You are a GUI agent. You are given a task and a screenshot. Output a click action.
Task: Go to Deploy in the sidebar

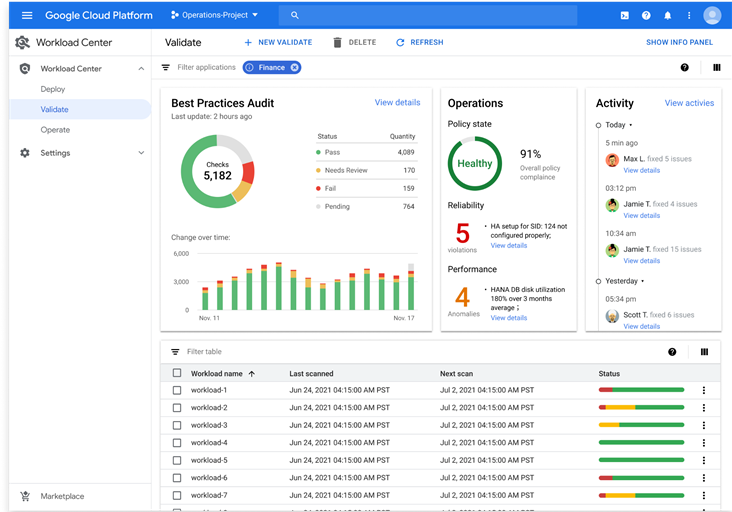53,89
